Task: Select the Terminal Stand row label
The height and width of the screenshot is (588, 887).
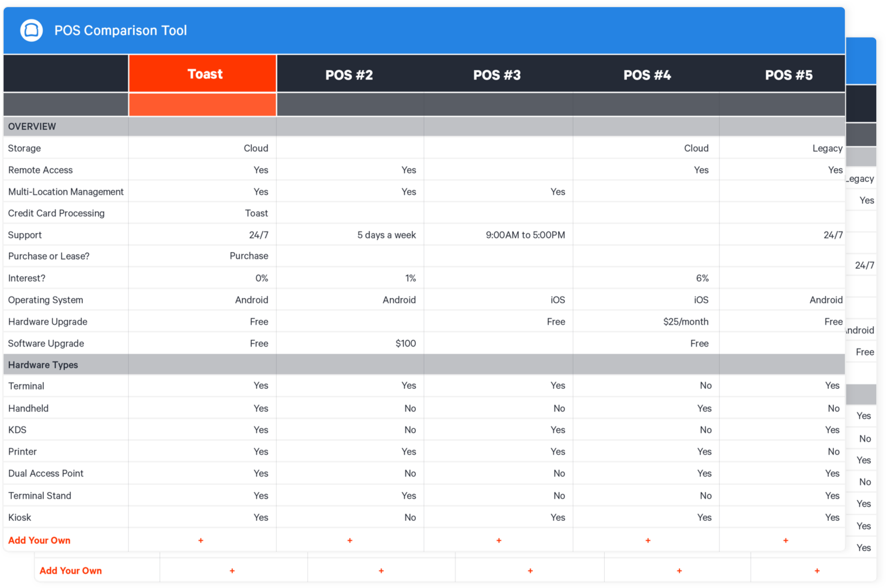Action: coord(40,495)
